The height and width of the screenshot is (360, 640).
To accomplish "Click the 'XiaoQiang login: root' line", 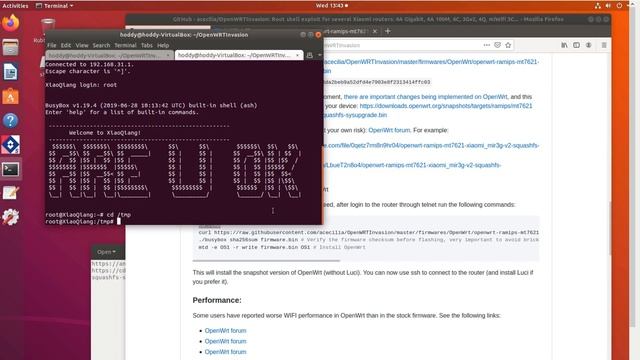I will [81, 85].
